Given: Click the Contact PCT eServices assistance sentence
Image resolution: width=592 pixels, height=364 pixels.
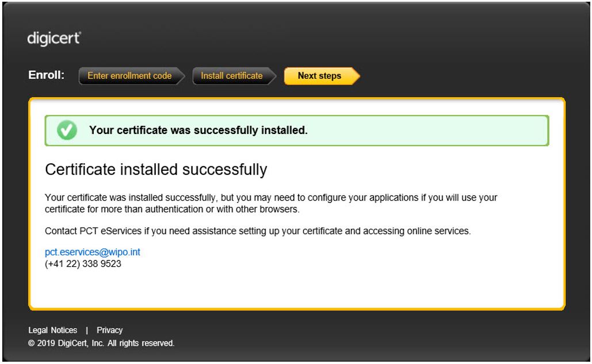Looking at the screenshot, I should (257, 231).
